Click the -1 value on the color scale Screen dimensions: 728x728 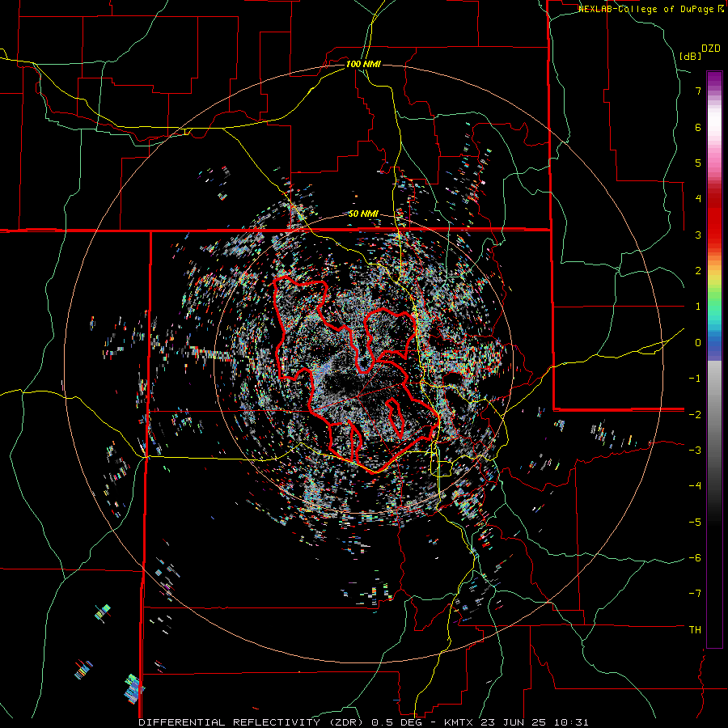[695, 379]
